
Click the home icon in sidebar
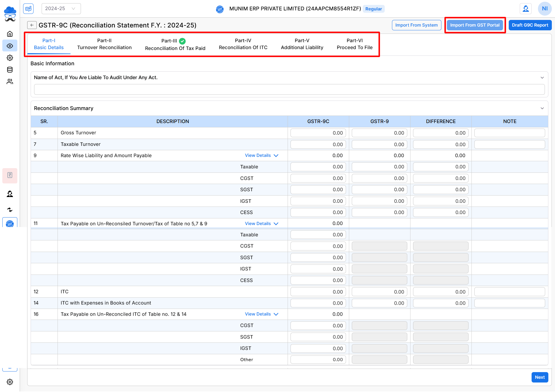(x=10, y=34)
